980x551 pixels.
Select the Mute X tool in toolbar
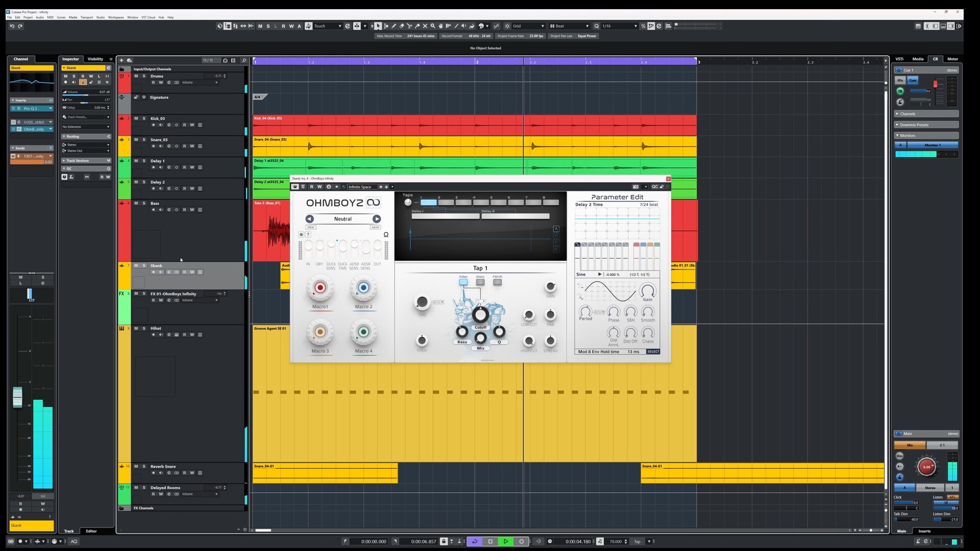(x=425, y=26)
